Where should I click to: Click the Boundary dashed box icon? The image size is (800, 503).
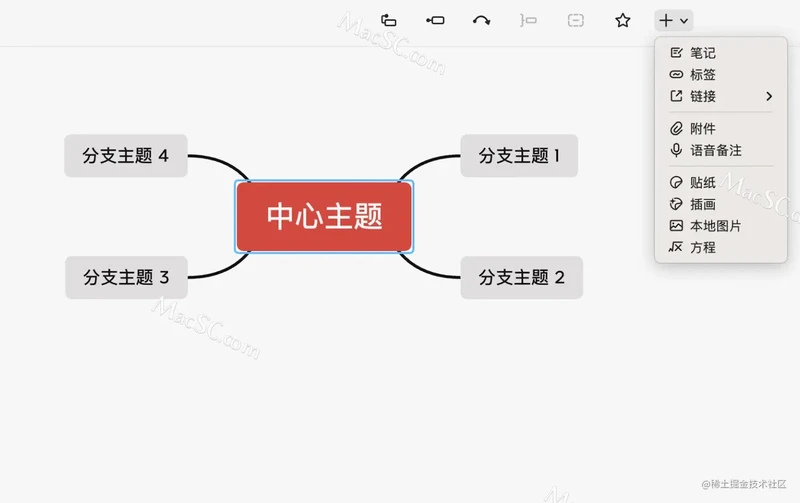[576, 20]
